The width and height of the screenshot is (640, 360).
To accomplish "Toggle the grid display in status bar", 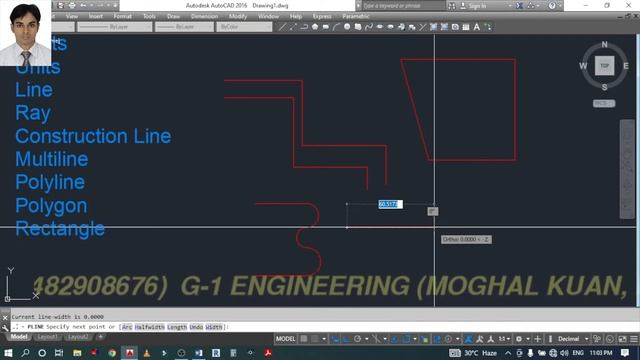I will 304,339.
